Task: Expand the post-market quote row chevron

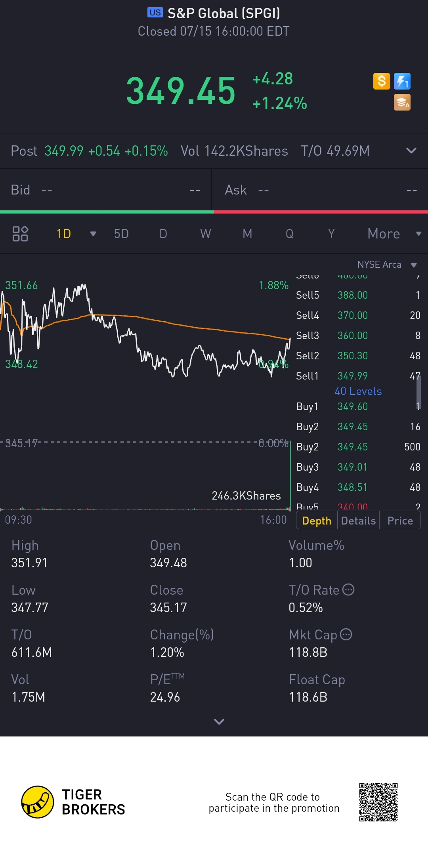Action: tap(411, 151)
